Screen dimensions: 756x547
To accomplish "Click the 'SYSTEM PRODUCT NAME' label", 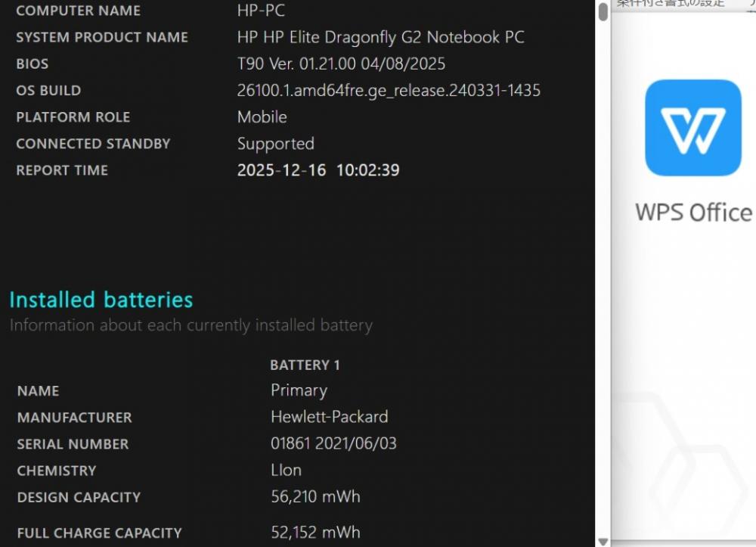I will click(102, 37).
